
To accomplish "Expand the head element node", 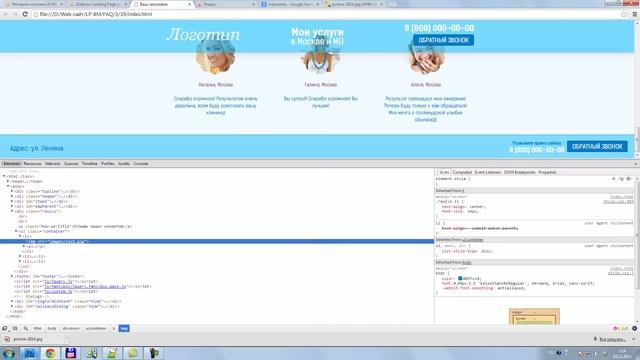I will click(8, 181).
